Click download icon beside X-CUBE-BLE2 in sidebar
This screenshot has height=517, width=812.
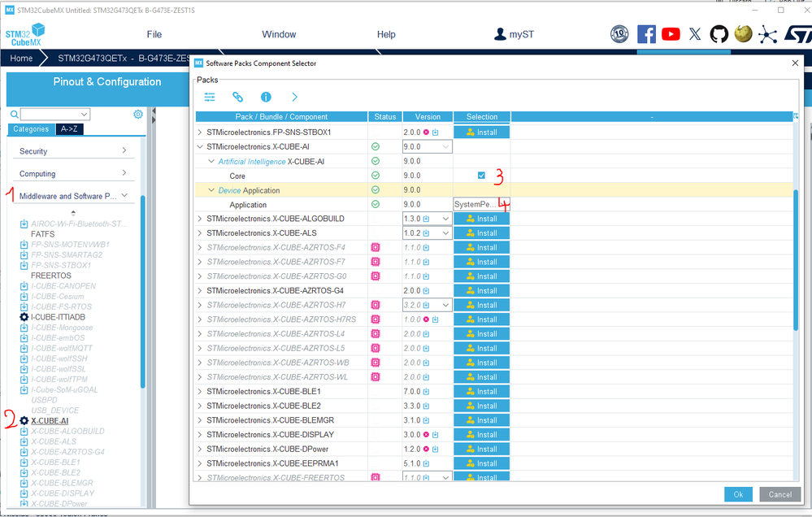(x=24, y=472)
